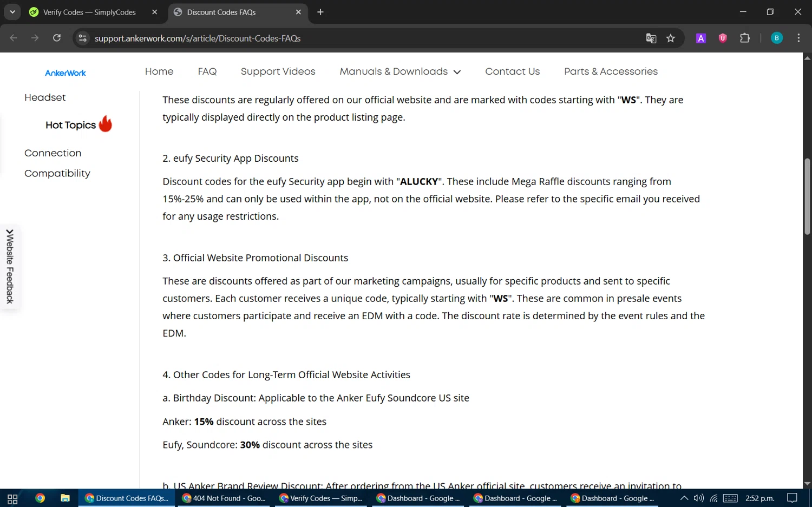Viewport: 812px width, 507px height.
Task: Switch to Verify Codes taskbar window
Action: [321, 498]
